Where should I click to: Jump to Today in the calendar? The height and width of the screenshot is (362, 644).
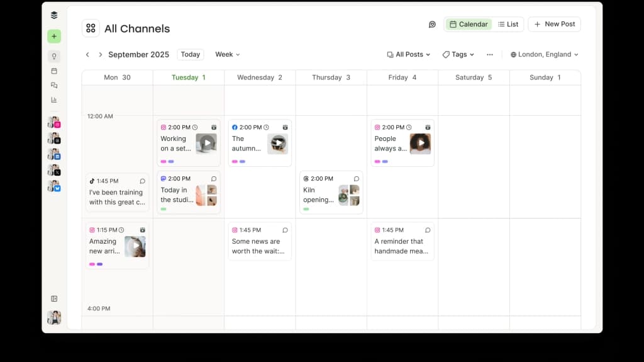click(x=191, y=55)
